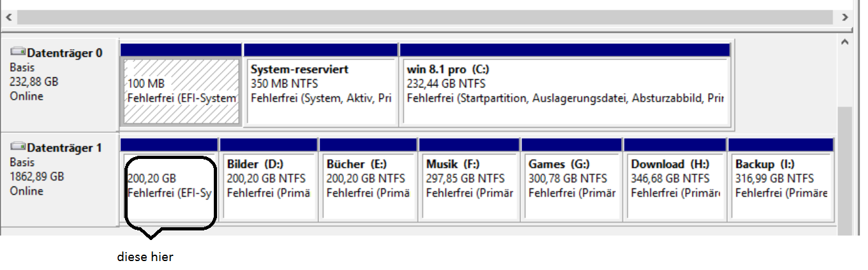
Task: Click the Datenträger 1 disk icon
Action: [x=18, y=147]
